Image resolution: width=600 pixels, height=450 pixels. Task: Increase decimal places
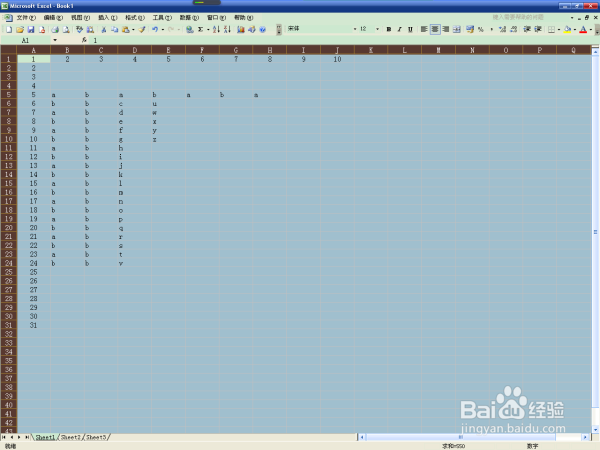click(x=503, y=29)
